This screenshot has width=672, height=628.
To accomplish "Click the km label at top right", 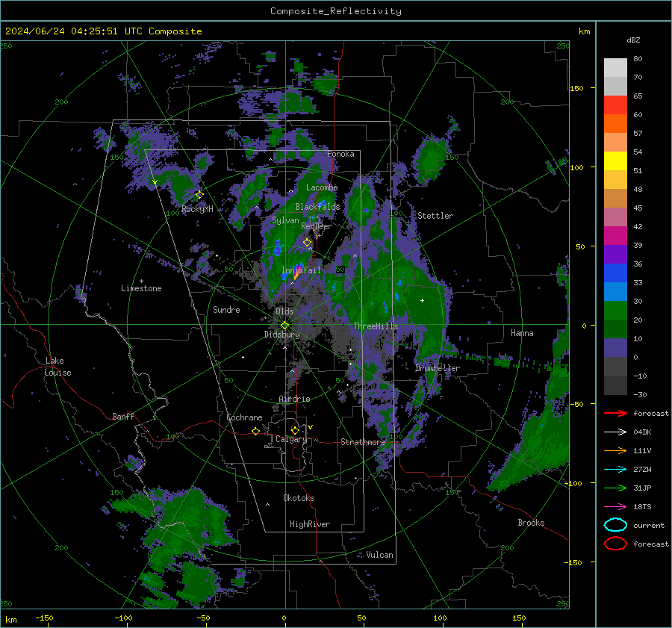I will pos(584,31).
